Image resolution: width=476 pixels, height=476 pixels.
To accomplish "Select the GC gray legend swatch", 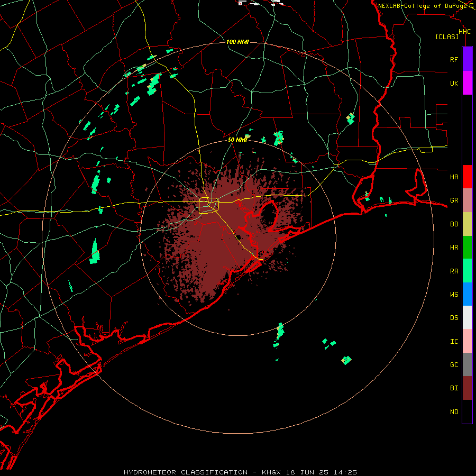I will [467, 364].
